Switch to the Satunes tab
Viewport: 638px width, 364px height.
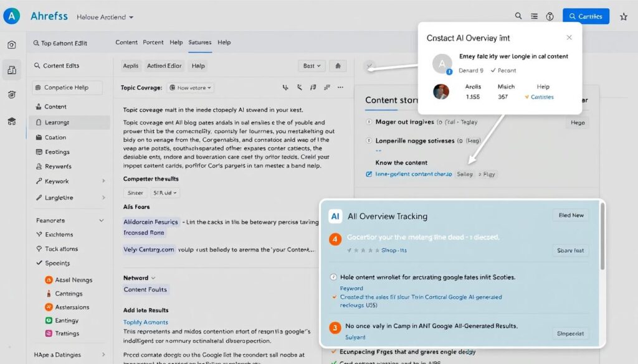coord(200,42)
